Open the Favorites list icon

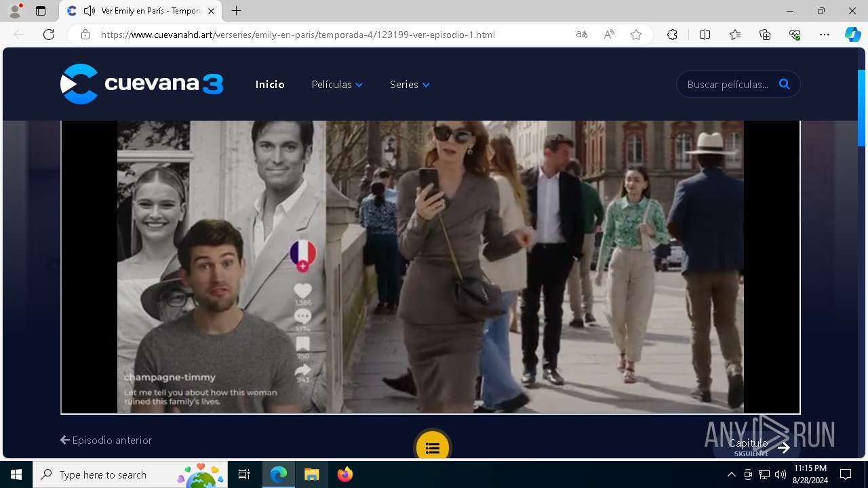(x=735, y=35)
